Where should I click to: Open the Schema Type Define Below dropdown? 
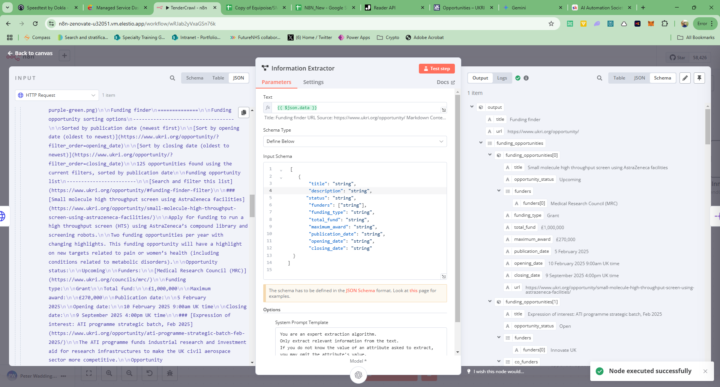click(x=354, y=141)
